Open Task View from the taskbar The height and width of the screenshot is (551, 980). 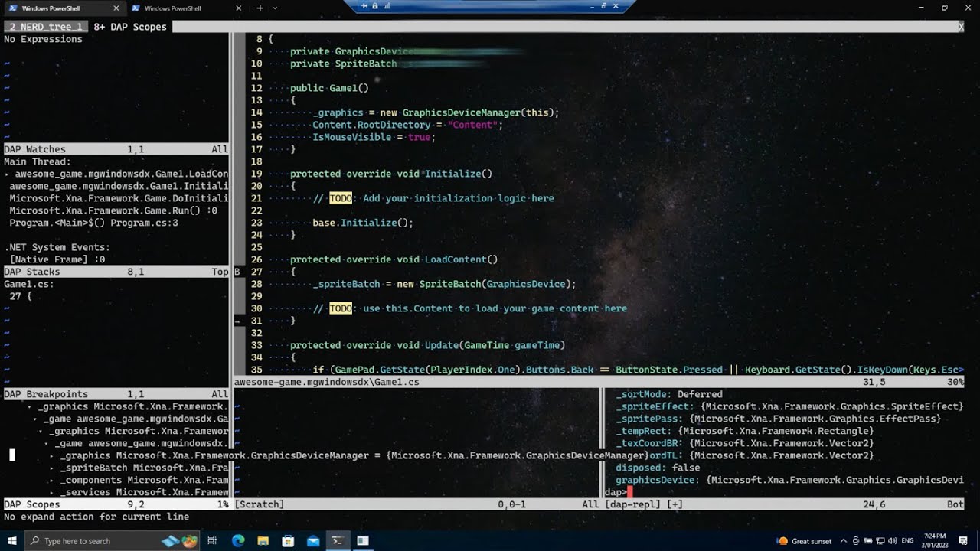tap(213, 541)
